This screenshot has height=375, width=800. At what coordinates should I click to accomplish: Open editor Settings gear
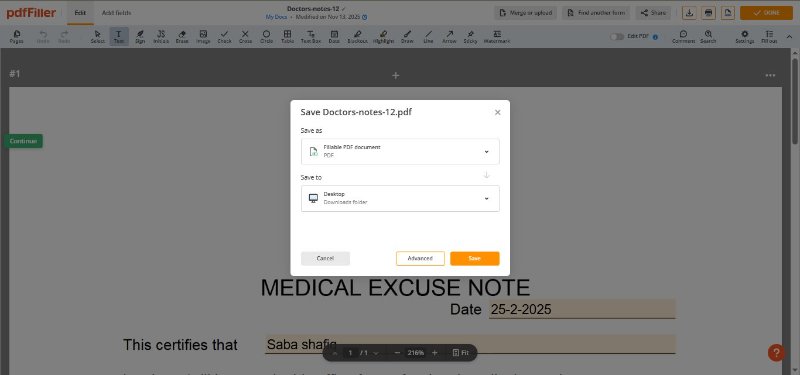coord(744,36)
